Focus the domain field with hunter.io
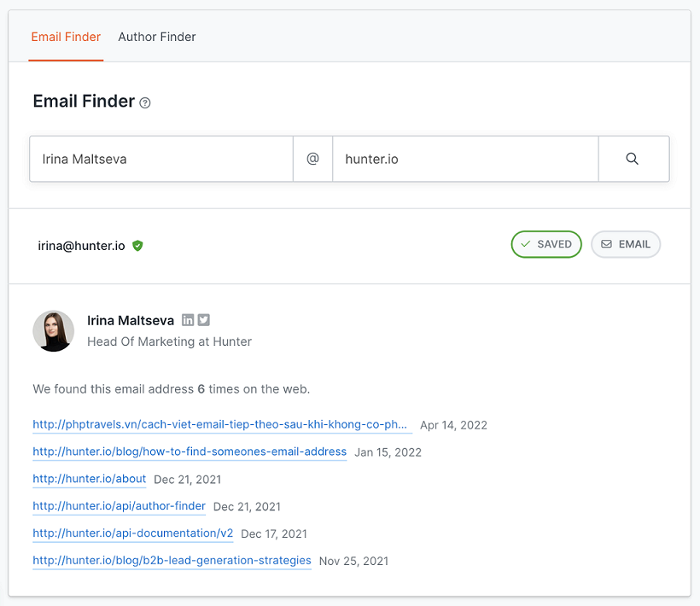Screen dimensions: 700x606 [465, 159]
